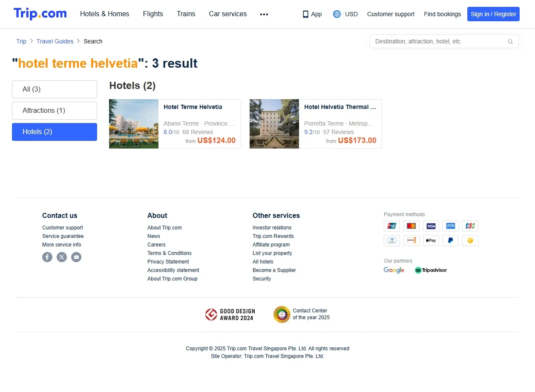Viewport: 535px width, 392px height.
Task: Open the X (Twitter) social icon
Action: (62, 257)
